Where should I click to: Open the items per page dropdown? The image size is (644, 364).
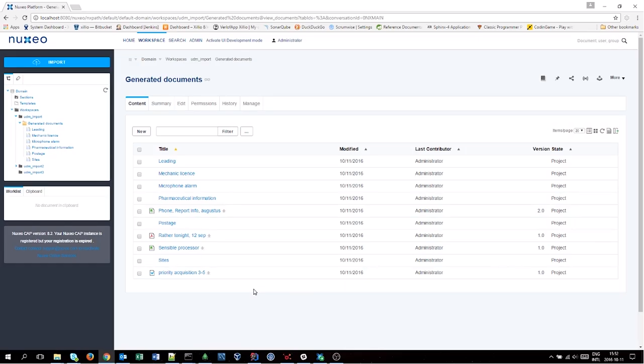pos(579,131)
